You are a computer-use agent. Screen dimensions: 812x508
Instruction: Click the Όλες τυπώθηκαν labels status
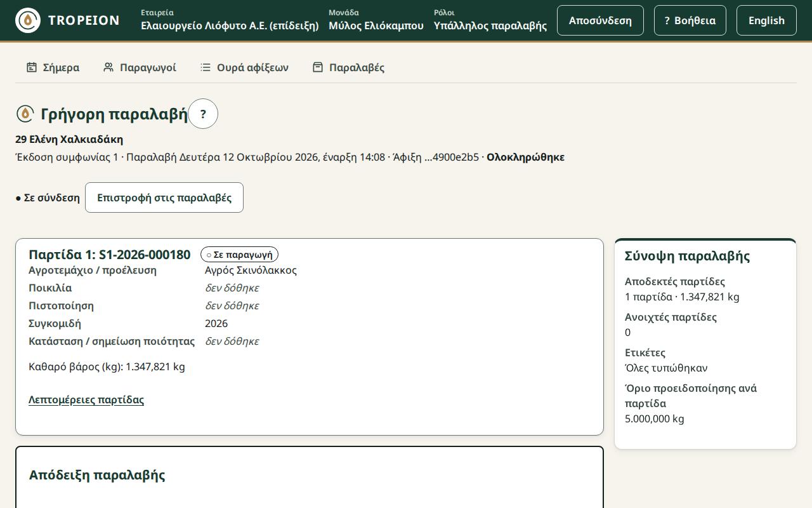666,368
